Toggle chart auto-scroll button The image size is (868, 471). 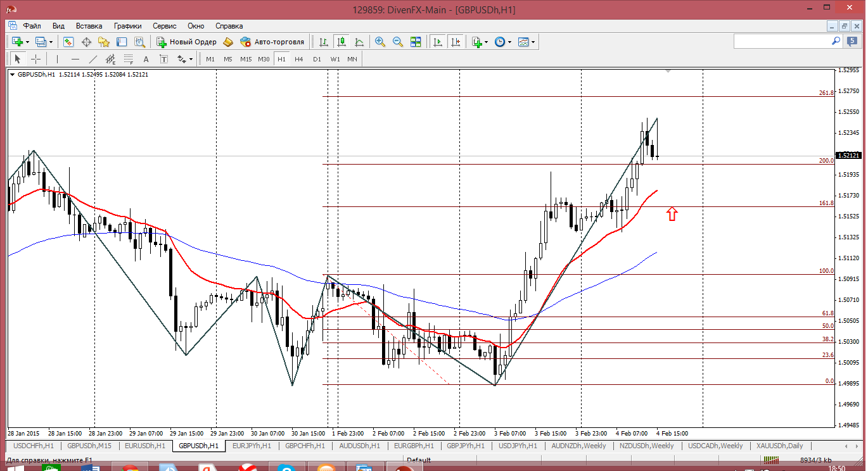[x=438, y=42]
